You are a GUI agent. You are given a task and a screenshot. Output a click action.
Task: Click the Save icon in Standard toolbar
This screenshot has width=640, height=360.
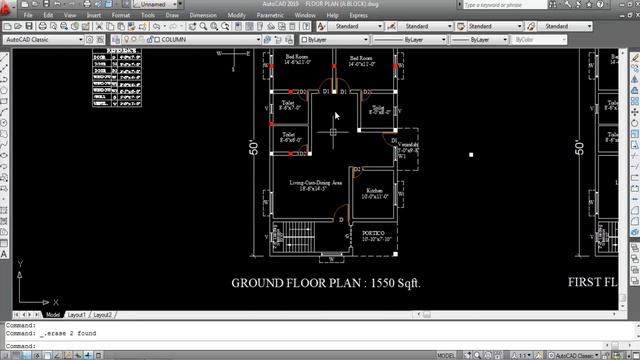(29, 27)
